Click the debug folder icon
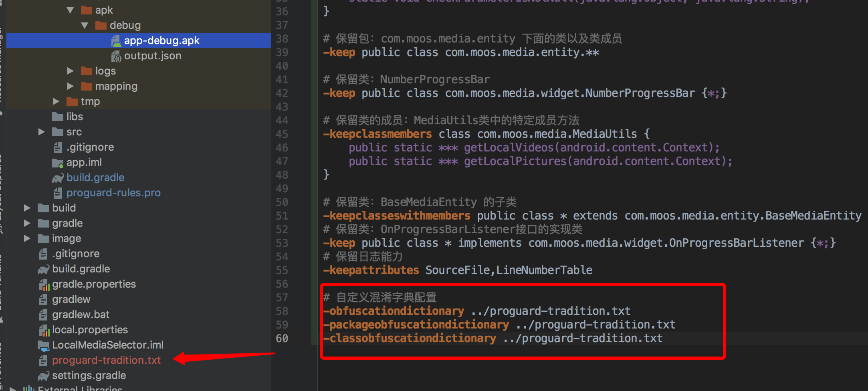Image resolution: width=868 pixels, height=391 pixels. (x=101, y=25)
